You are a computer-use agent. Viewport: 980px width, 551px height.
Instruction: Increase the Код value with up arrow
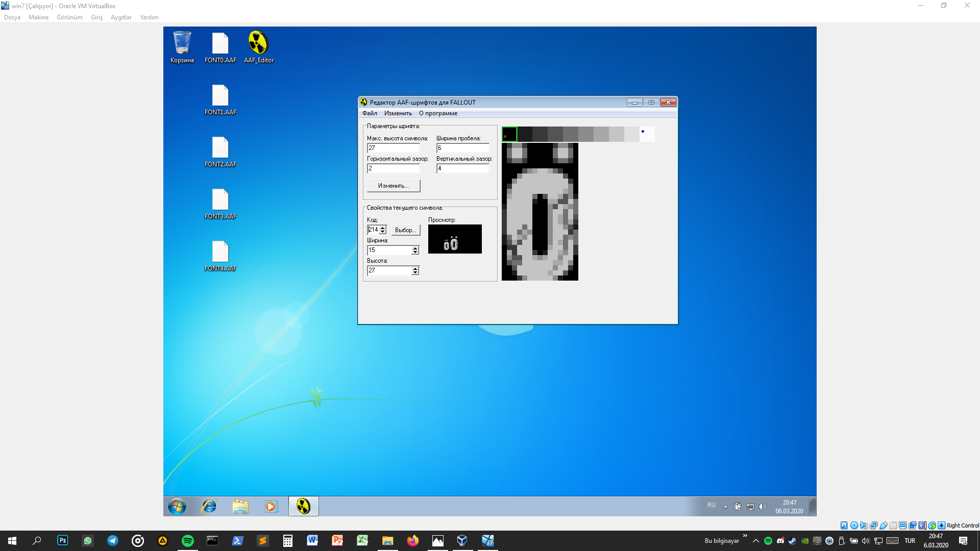click(383, 228)
